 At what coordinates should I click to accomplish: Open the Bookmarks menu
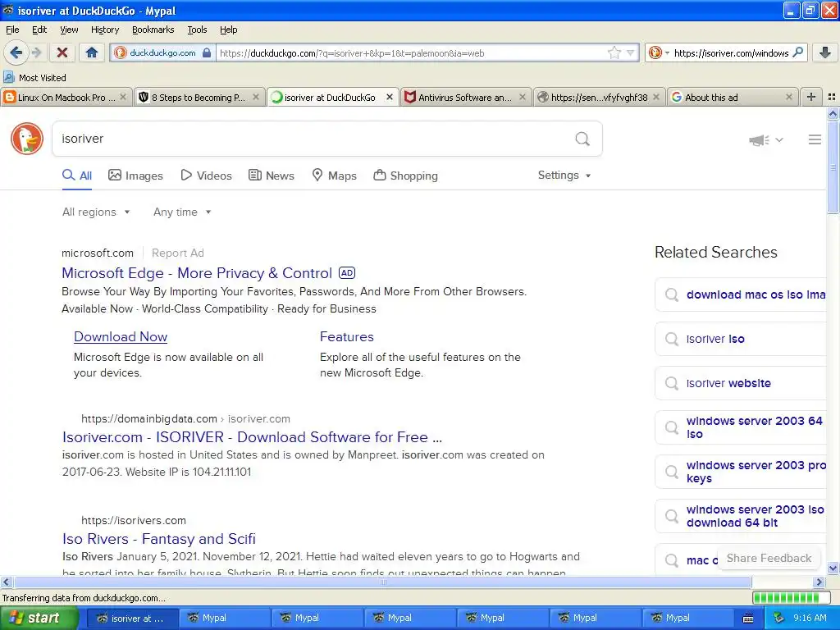click(x=153, y=30)
